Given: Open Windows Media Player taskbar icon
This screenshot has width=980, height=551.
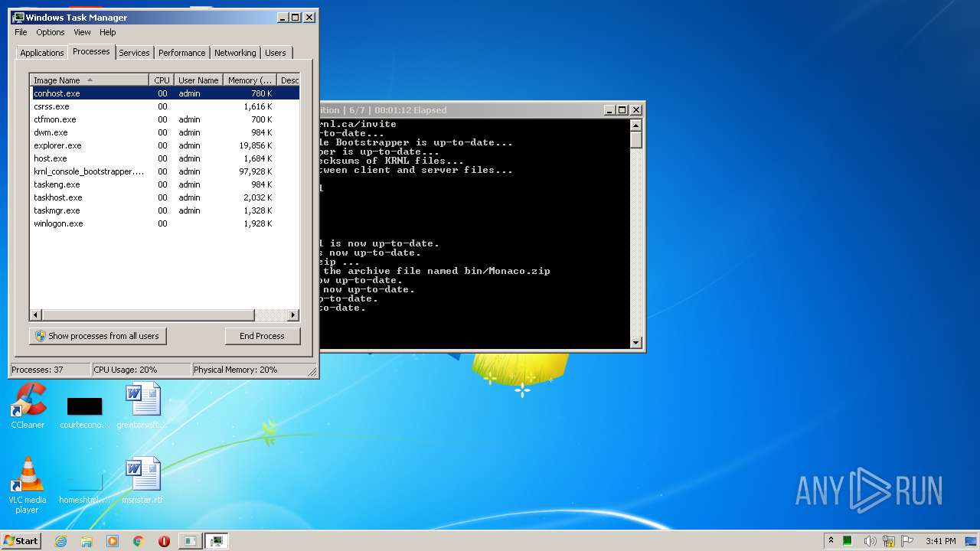Looking at the screenshot, I should tap(113, 540).
